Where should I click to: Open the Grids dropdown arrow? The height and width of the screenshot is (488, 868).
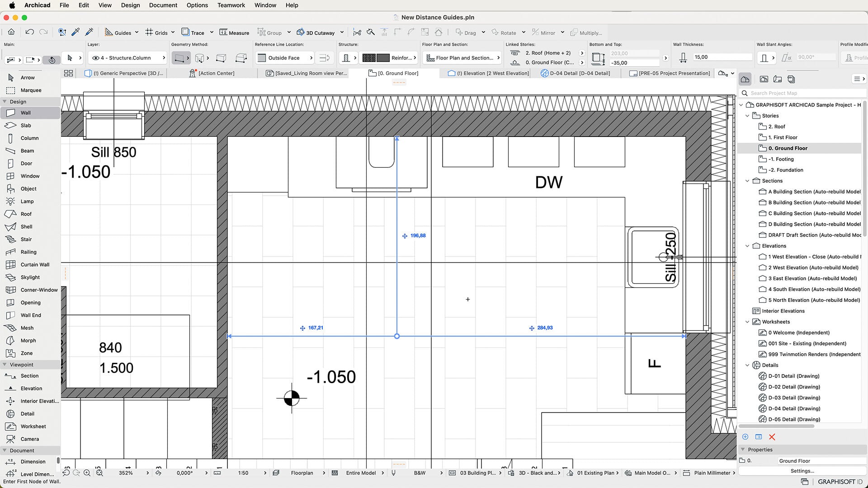pyautogui.click(x=173, y=33)
